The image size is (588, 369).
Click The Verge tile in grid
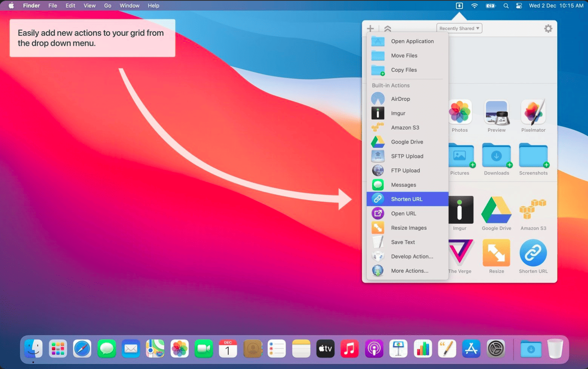[461, 252]
